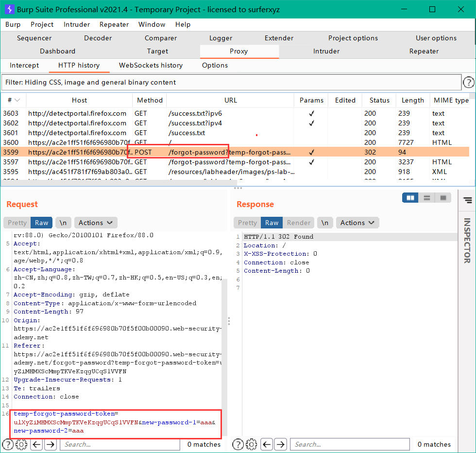476x453 pixels.
Task: Sort by # column descending arrow
Action: click(17, 100)
